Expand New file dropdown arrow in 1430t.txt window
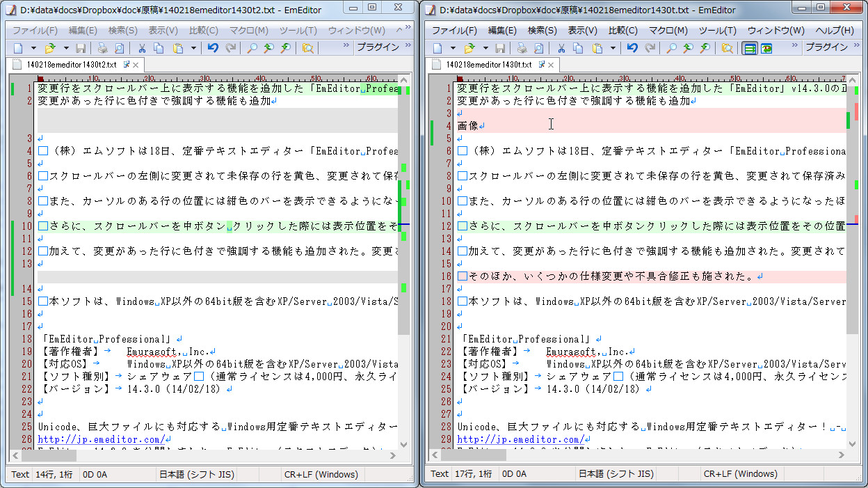868x488 pixels. coord(453,48)
